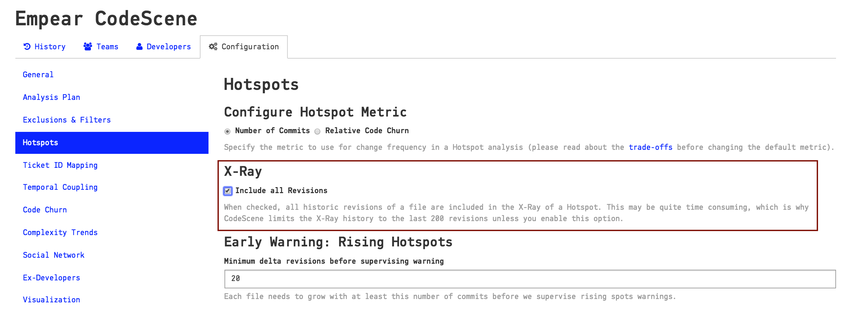Click the Developers person icon
Screen dimensions: 868x313
coord(139,47)
